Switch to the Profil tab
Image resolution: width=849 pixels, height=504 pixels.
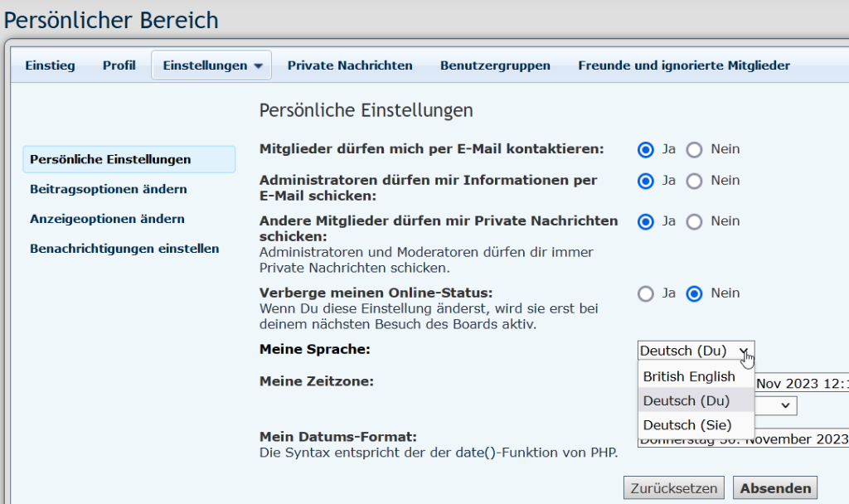tap(119, 65)
